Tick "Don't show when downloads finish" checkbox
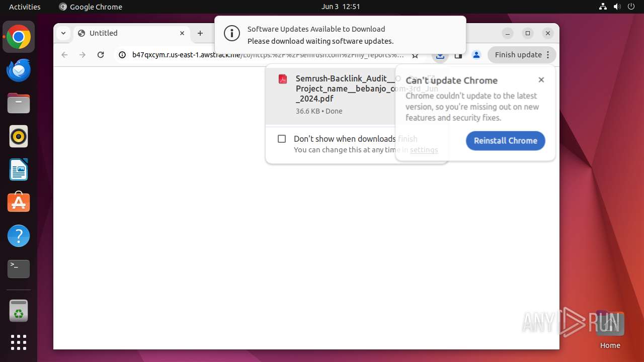 282,139
